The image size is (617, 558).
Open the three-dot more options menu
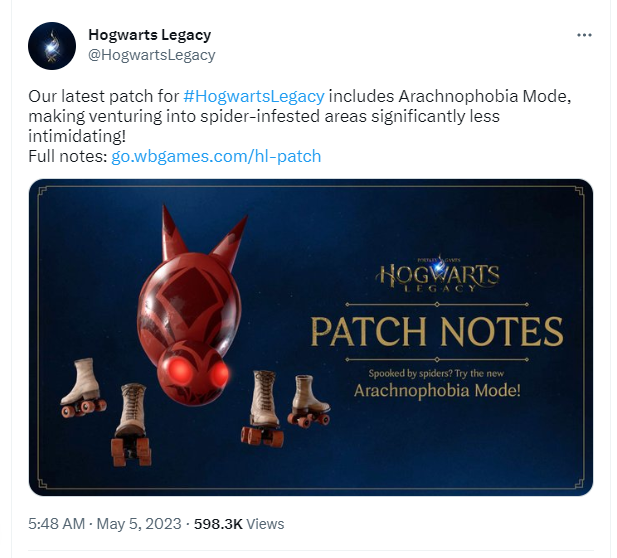(584, 35)
